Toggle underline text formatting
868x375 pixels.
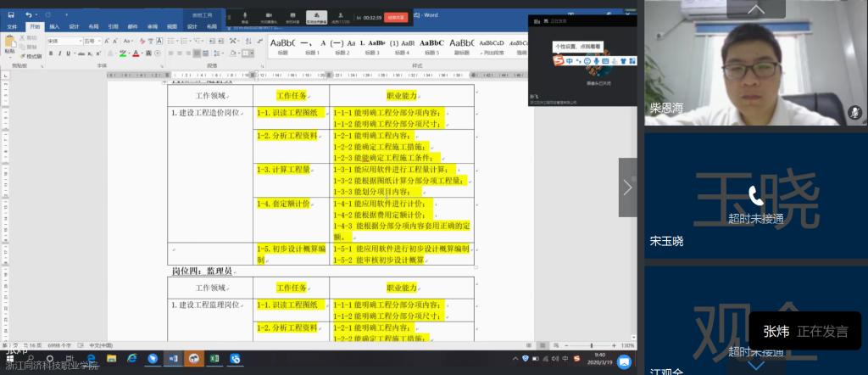coord(67,53)
